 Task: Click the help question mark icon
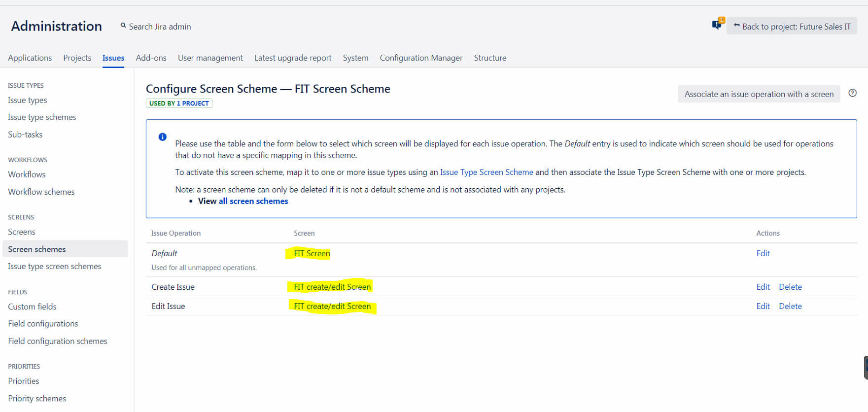click(x=852, y=93)
